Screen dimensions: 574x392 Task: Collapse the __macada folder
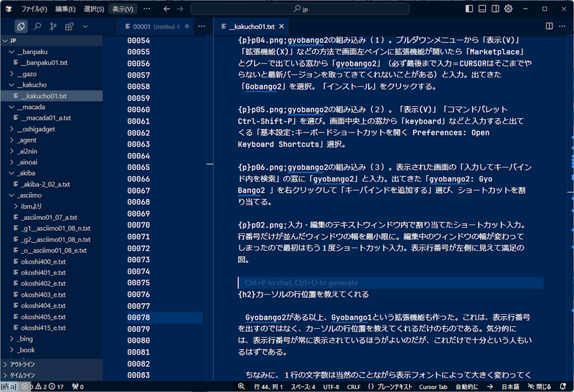[11, 107]
